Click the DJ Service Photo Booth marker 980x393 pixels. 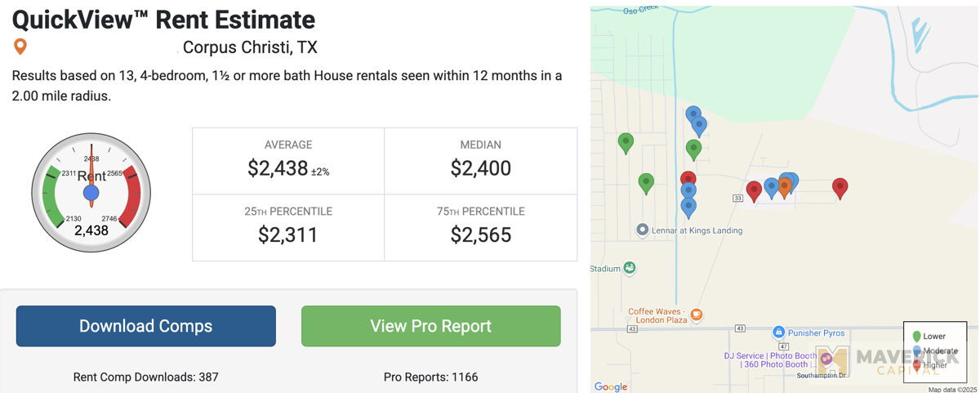(x=826, y=358)
